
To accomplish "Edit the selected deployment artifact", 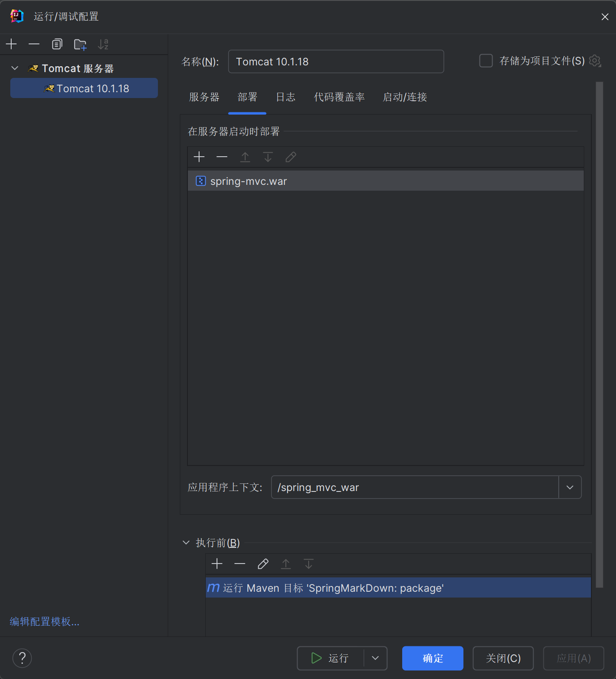I will pos(291,157).
